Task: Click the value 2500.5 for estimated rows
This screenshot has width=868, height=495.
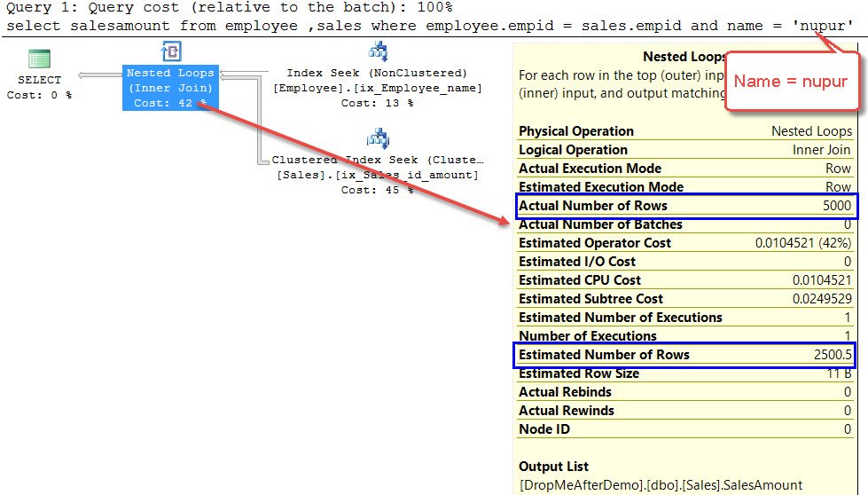Action: (833, 355)
